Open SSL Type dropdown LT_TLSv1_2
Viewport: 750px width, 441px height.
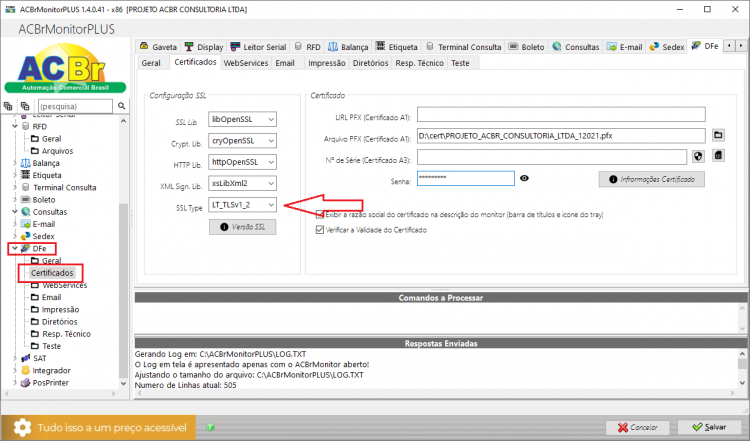243,205
